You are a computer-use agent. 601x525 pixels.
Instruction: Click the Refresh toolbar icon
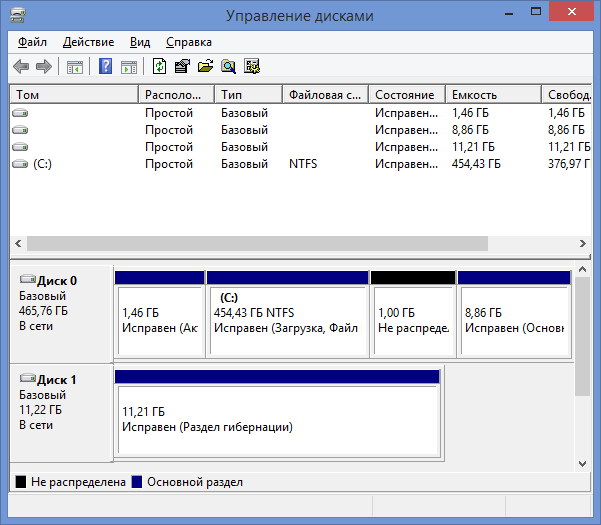pyautogui.click(x=159, y=66)
